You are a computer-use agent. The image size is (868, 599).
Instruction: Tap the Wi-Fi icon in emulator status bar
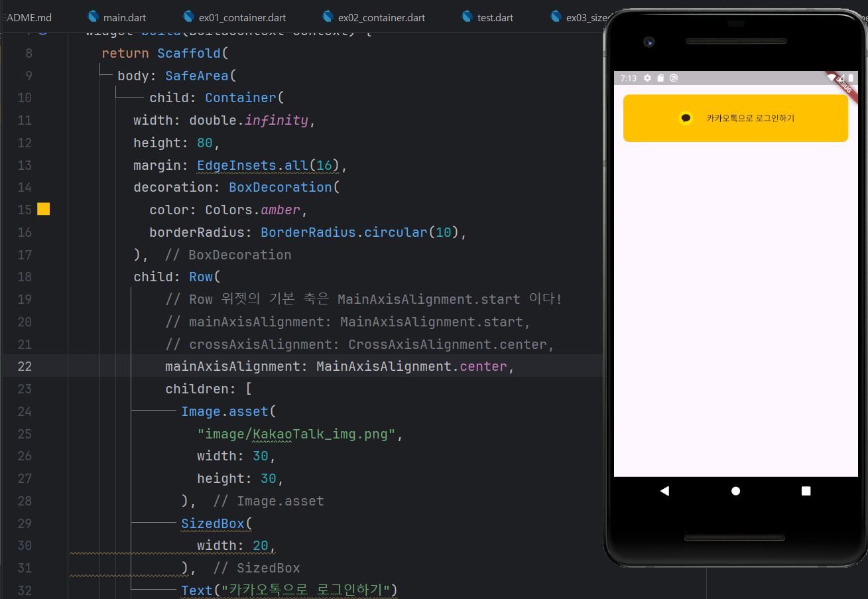[832, 78]
